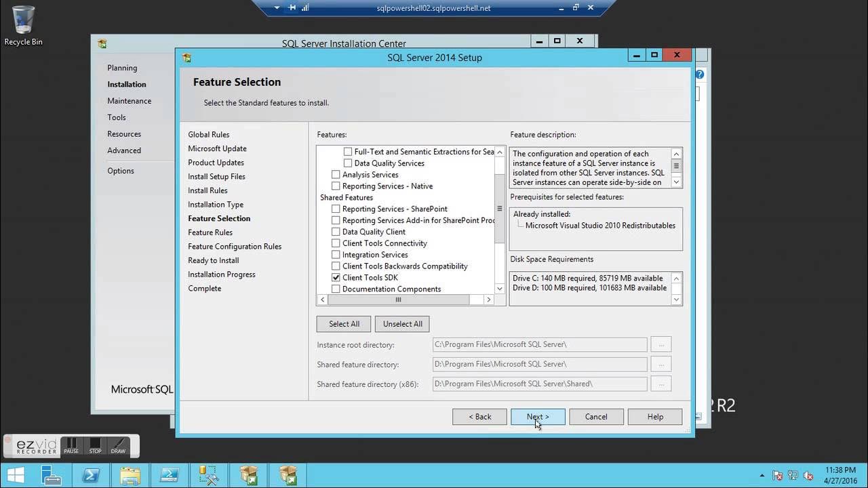868x488 pixels.
Task: Open File Explorer from taskbar
Action: tap(130, 475)
